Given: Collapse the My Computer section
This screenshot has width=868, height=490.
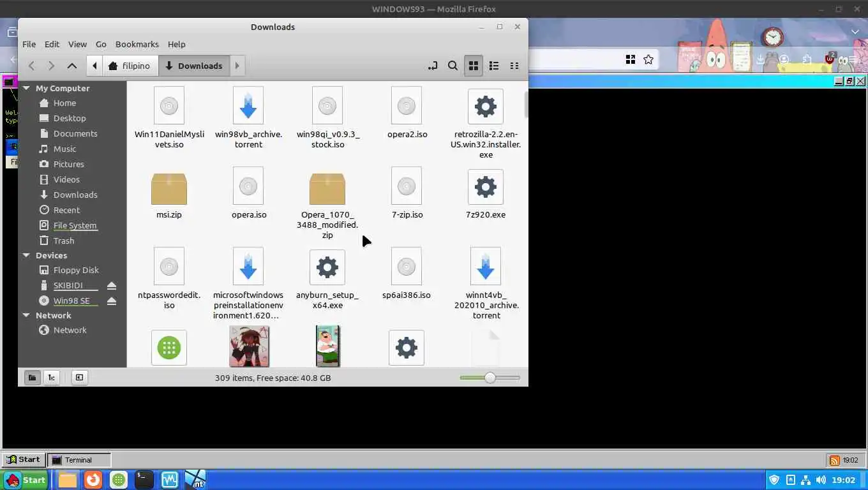Looking at the screenshot, I should 26,88.
